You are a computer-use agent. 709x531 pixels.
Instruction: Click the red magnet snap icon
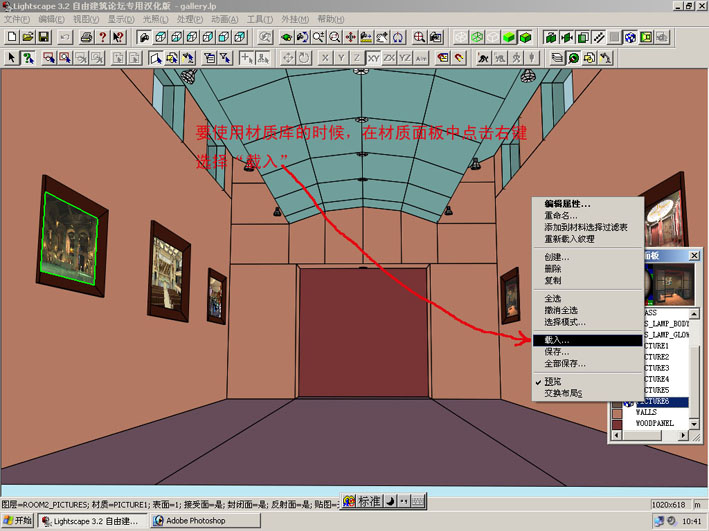459,58
